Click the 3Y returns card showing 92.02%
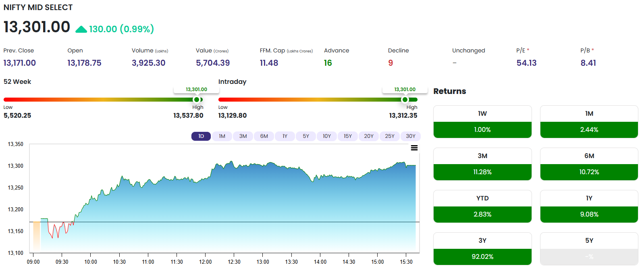 coord(482,249)
